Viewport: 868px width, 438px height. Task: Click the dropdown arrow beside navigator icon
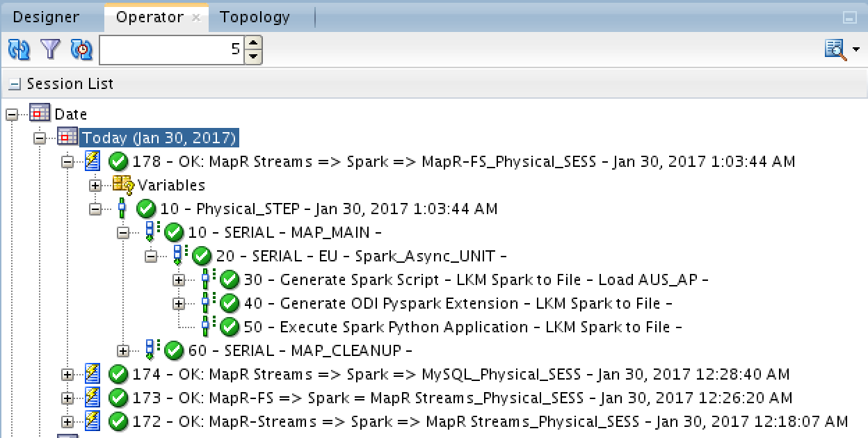pyautogui.click(x=856, y=50)
